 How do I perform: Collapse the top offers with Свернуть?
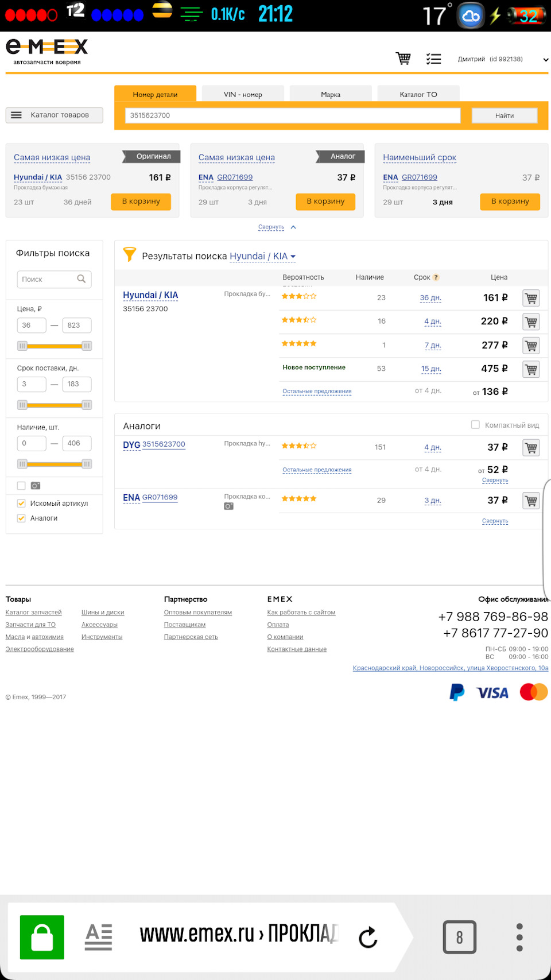[277, 227]
